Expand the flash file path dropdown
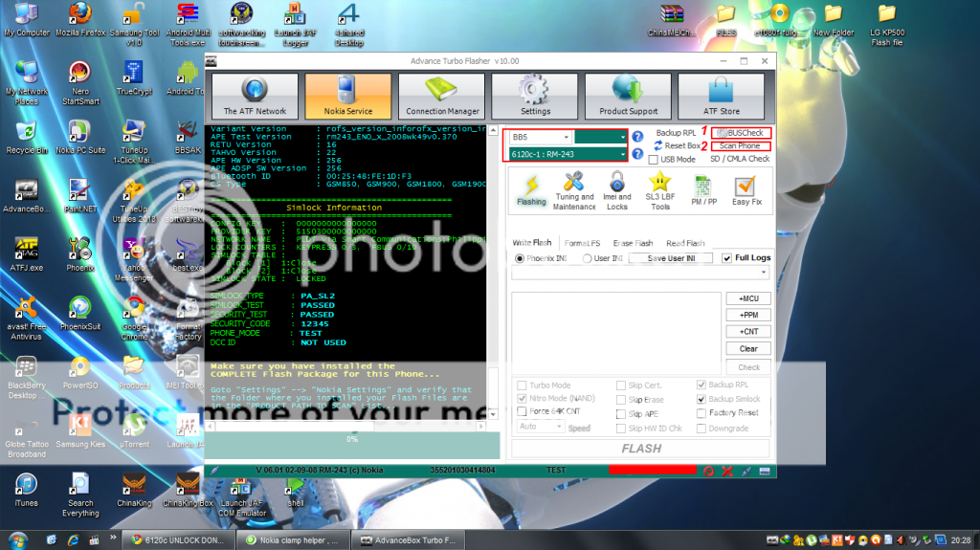 point(763,273)
